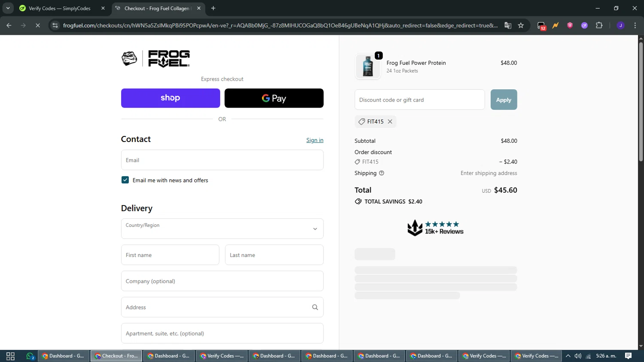644x362 pixels.
Task: Focus the Email input field
Action: (222, 160)
